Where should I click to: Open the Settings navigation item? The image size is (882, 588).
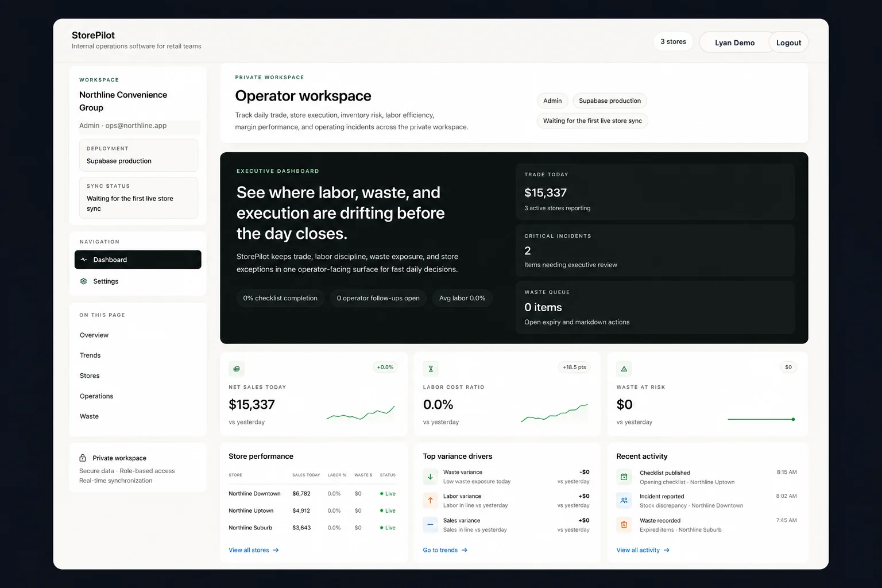point(138,281)
